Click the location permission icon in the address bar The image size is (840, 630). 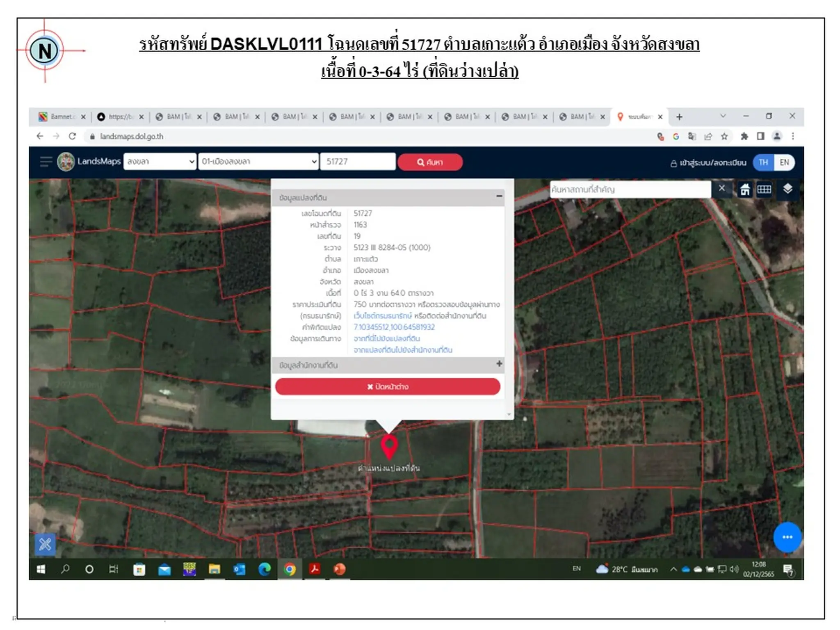(660, 137)
